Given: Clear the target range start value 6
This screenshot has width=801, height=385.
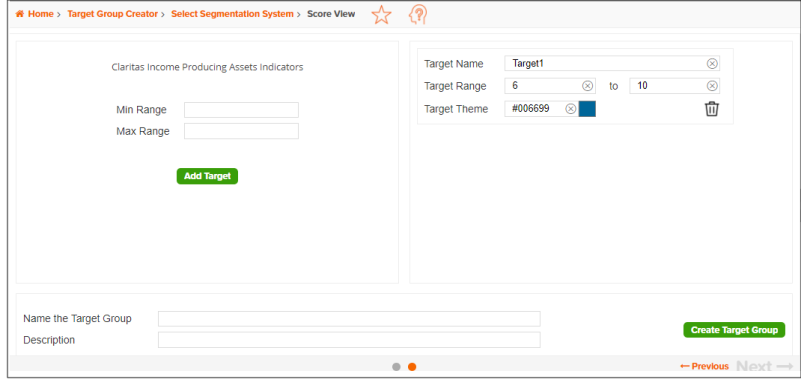Looking at the screenshot, I should [x=587, y=86].
